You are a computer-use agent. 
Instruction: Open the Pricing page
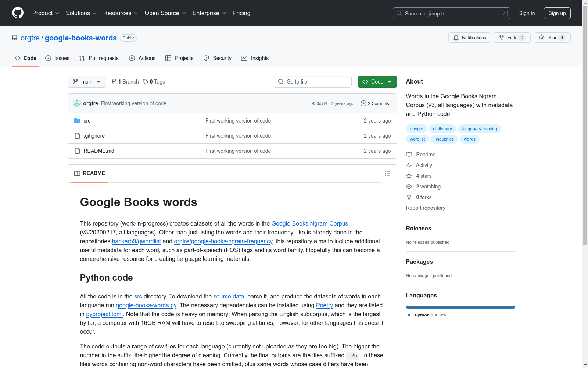[x=241, y=13]
